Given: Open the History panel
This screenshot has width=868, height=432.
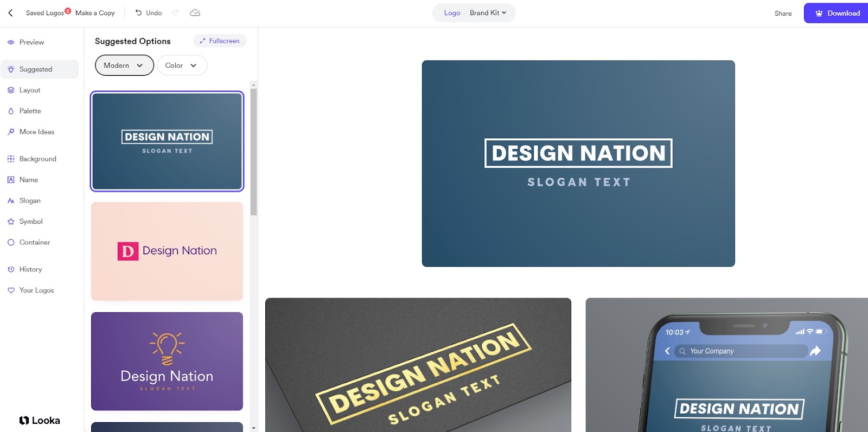Looking at the screenshot, I should (x=40, y=269).
